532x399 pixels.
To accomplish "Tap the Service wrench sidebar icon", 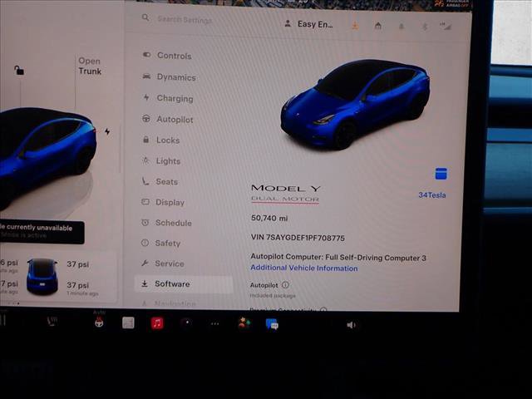I will (145, 263).
